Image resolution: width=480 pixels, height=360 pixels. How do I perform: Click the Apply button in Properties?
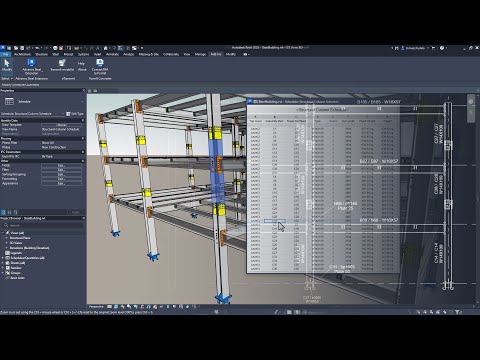point(76,212)
